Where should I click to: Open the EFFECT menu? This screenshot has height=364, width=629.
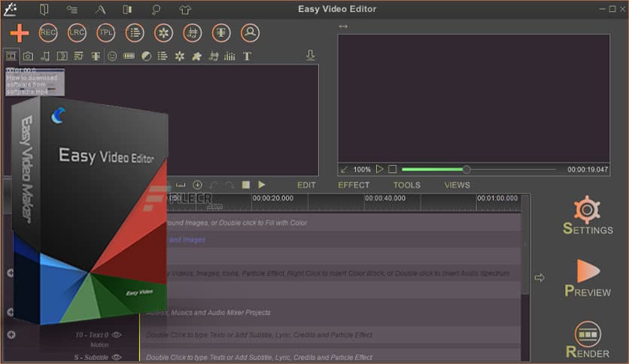click(x=354, y=185)
